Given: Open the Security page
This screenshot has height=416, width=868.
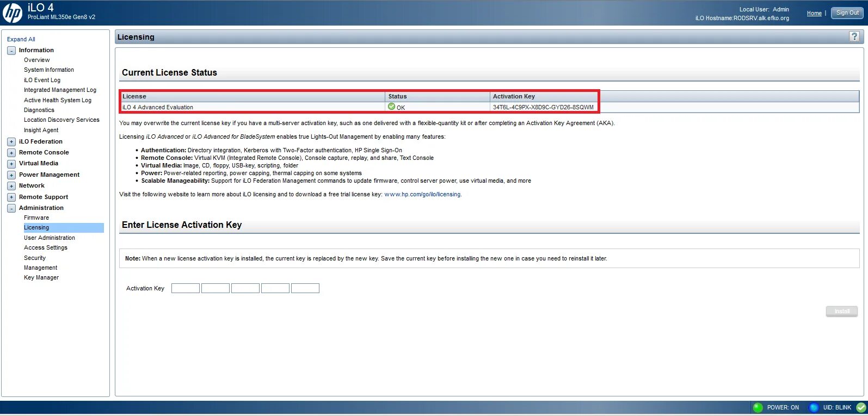Looking at the screenshot, I should point(35,258).
